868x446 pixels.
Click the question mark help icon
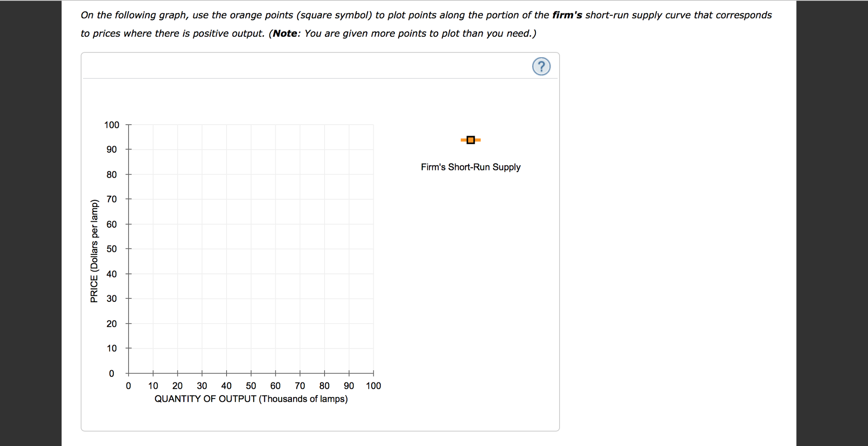pyautogui.click(x=541, y=67)
